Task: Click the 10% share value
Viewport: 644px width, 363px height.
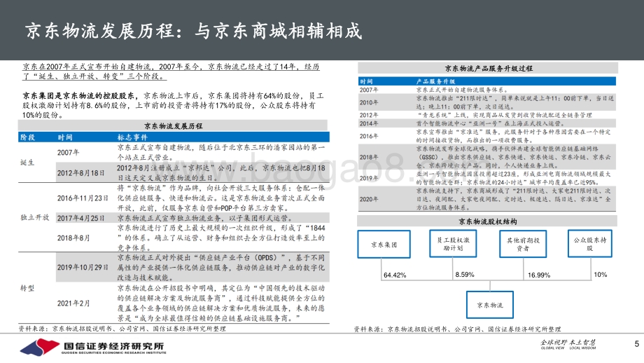Action: tap(600, 274)
